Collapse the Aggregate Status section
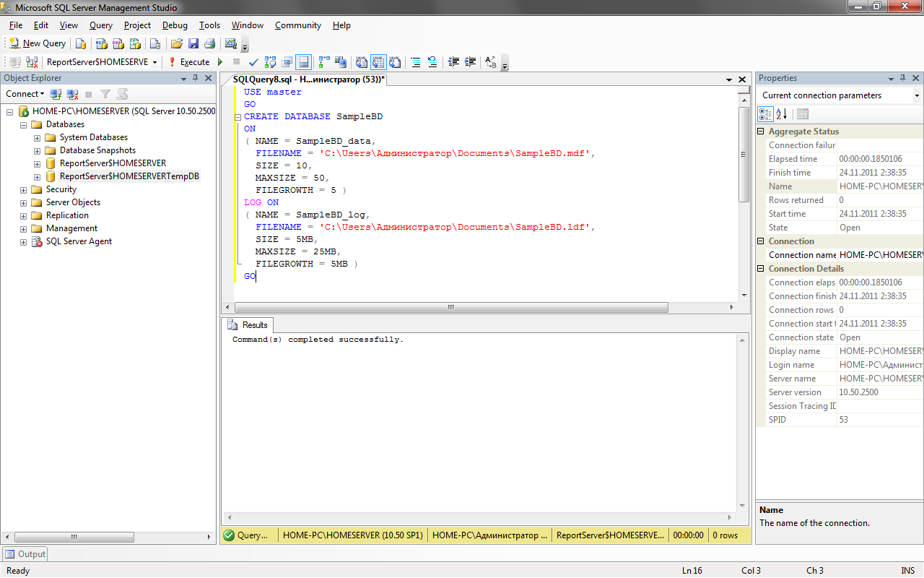The image size is (924, 578). [x=761, y=131]
